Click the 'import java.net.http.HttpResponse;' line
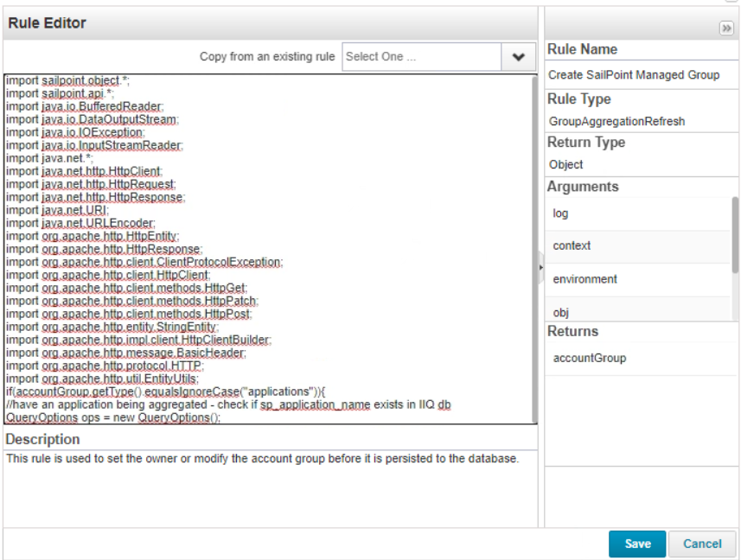Image resolution: width=741 pixels, height=560 pixels. pos(95,197)
